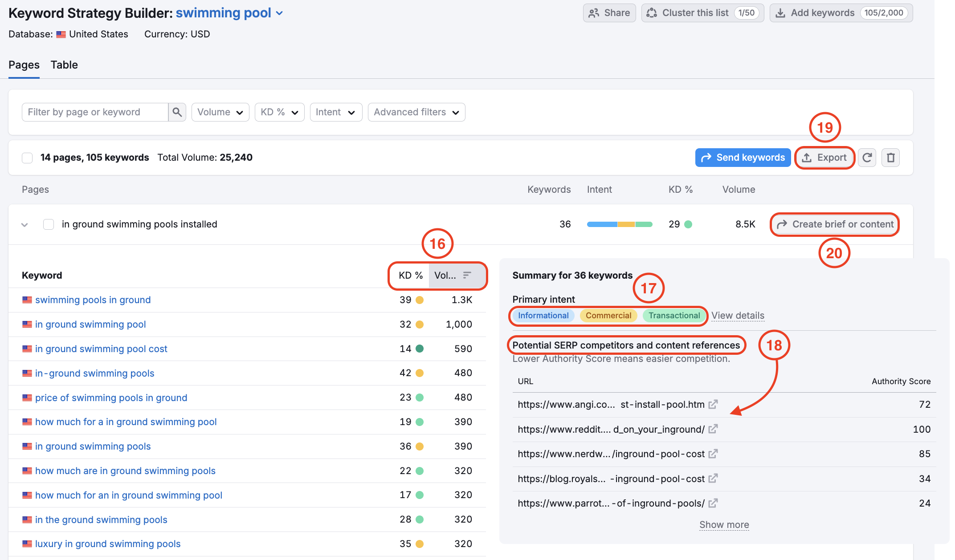Sort keywords using the Vol sort icon
The width and height of the screenshot is (955, 560).
[x=467, y=275]
